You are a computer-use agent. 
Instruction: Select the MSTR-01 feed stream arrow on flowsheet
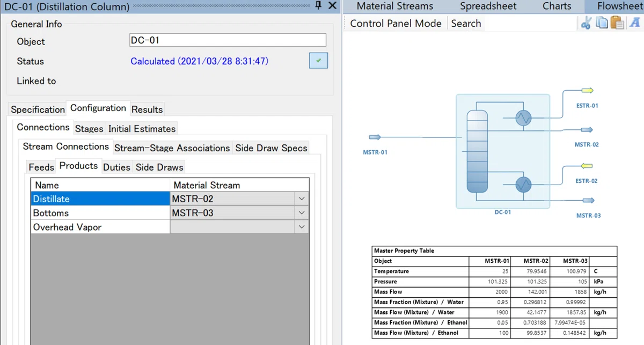pyautogui.click(x=375, y=137)
